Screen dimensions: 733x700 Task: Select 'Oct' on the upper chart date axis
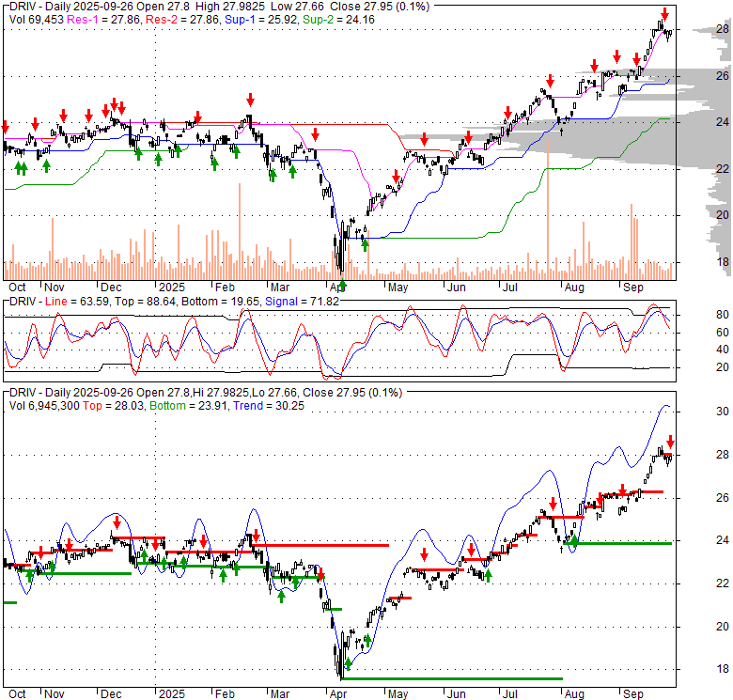(x=17, y=288)
